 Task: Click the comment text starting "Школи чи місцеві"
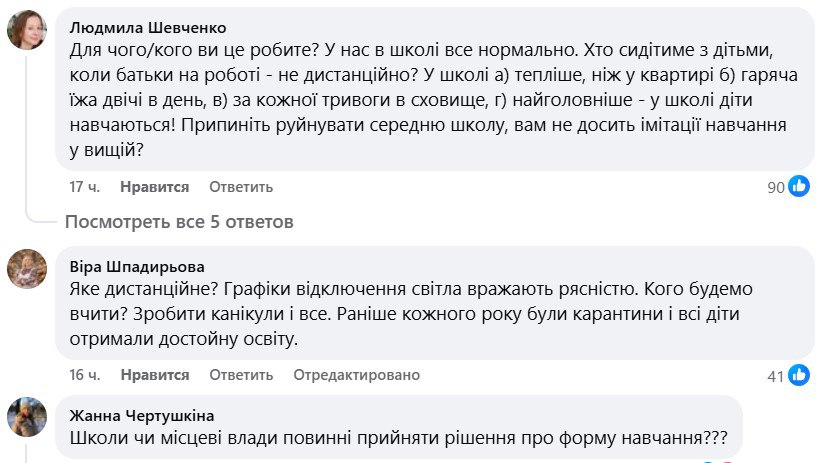click(x=399, y=438)
